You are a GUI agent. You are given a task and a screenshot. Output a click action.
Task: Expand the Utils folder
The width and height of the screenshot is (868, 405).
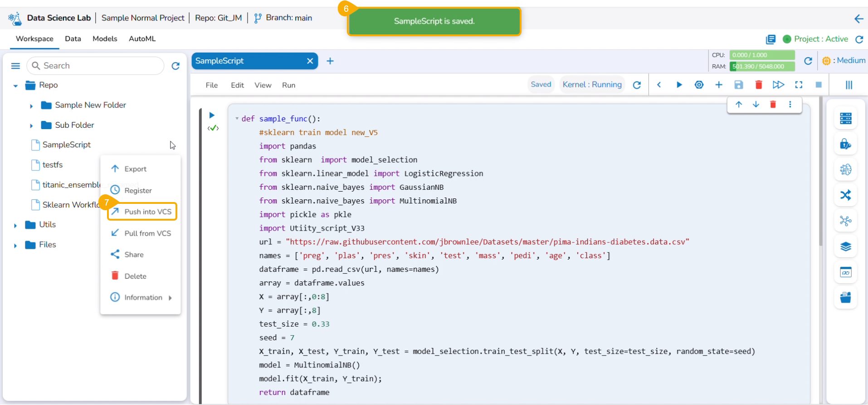15,225
